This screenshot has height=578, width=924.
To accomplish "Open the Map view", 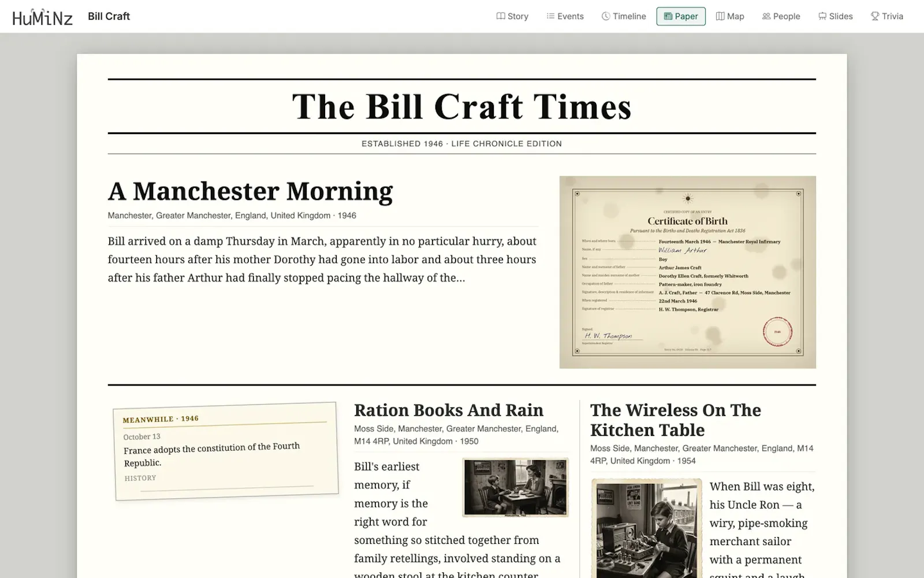I will [730, 16].
